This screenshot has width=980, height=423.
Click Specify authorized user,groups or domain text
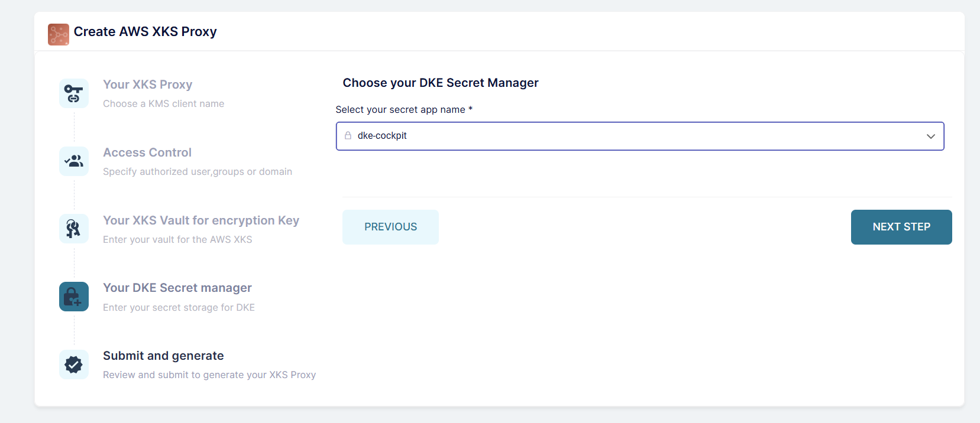198,171
